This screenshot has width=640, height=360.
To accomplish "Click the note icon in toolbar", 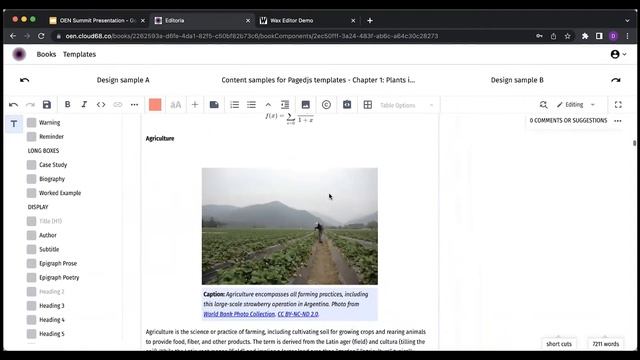I will click(214, 105).
